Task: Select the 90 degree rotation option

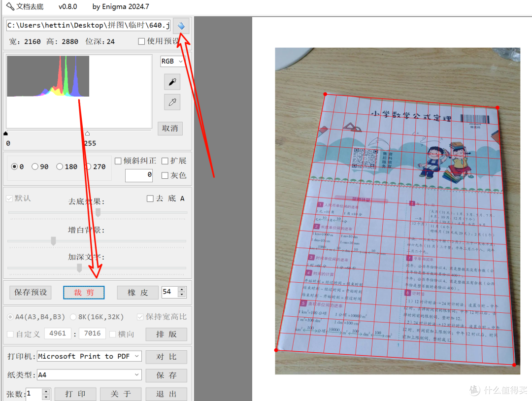Action: pyautogui.click(x=34, y=167)
